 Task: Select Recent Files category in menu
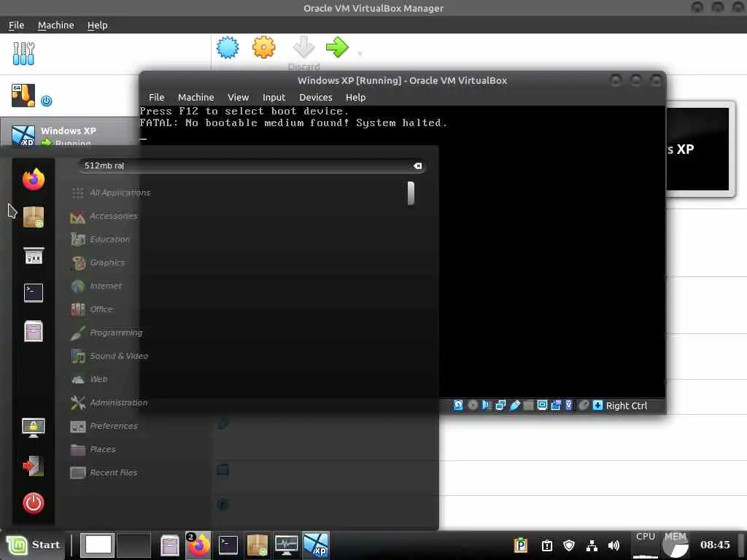[x=104, y=472]
